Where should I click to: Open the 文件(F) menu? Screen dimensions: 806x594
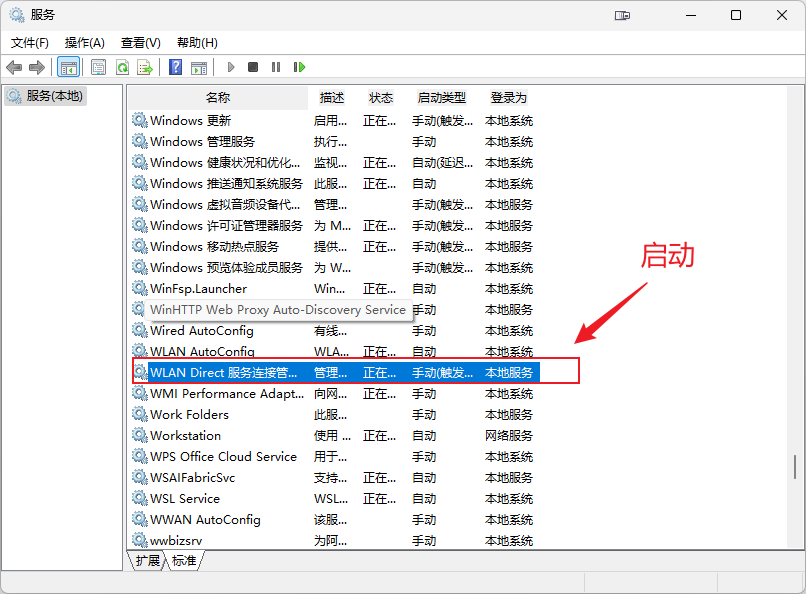[30, 43]
